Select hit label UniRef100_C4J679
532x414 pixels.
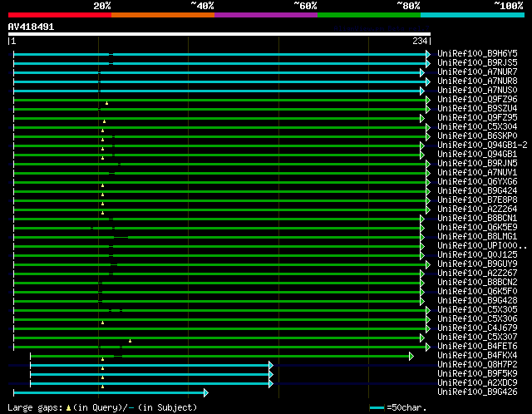click(477, 328)
